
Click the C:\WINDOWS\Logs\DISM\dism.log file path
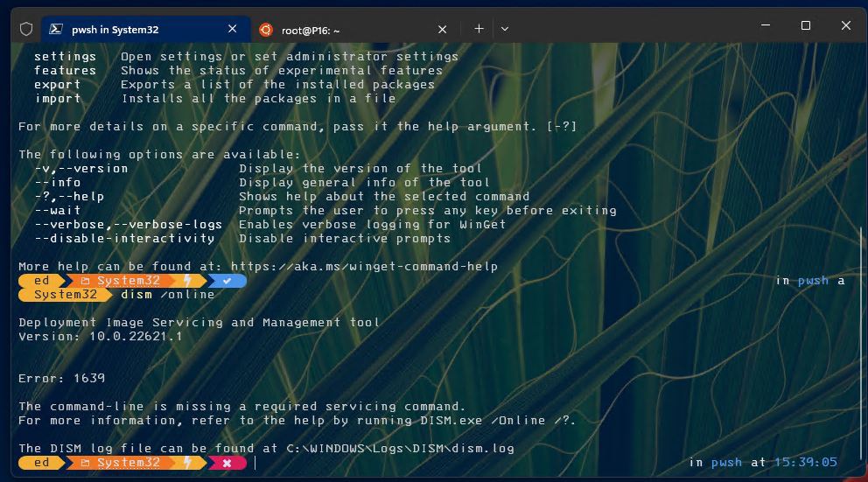pyautogui.click(x=400, y=448)
